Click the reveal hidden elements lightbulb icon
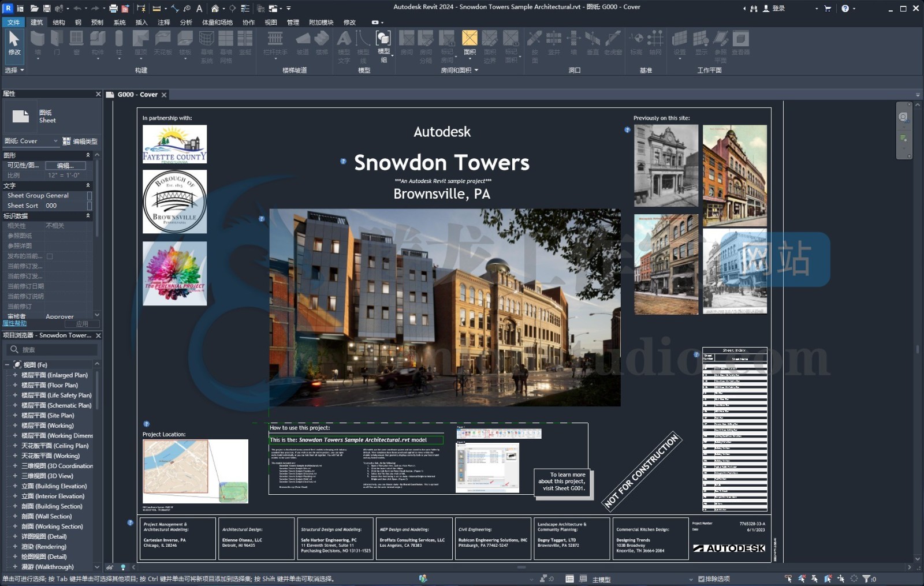 tap(122, 568)
